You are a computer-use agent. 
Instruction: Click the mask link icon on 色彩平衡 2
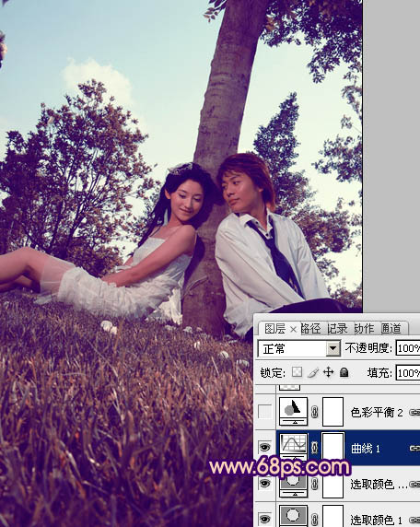314,412
